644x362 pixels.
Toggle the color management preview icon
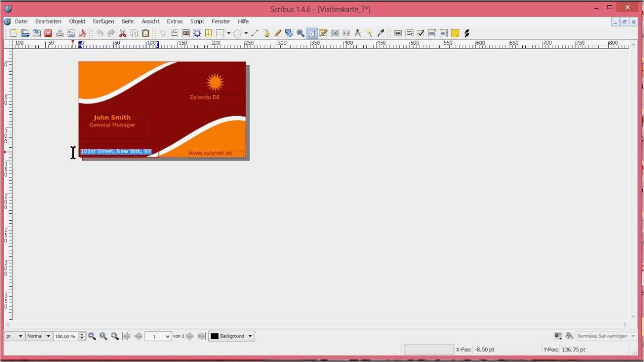pyautogui.click(x=558, y=336)
